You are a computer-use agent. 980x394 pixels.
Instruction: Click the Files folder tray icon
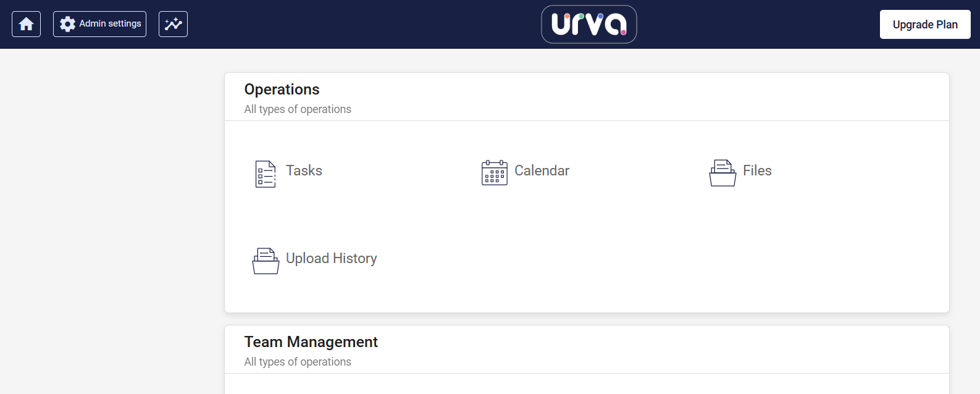point(722,173)
